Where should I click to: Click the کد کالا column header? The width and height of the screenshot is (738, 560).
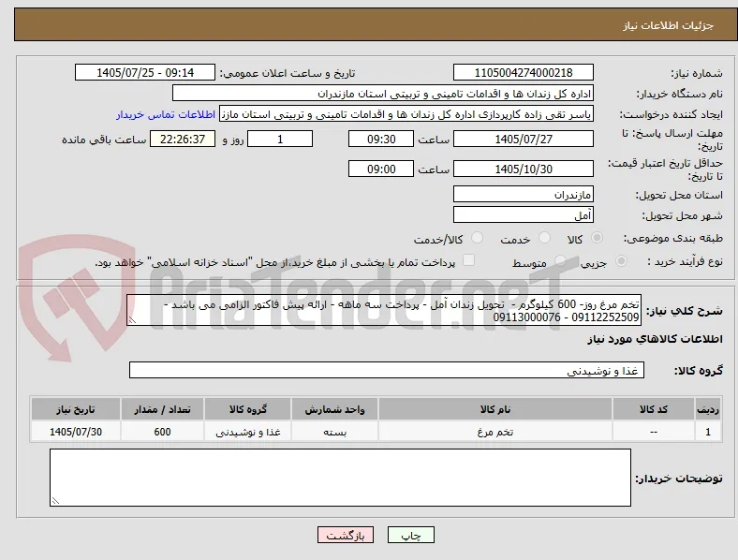[x=654, y=409]
